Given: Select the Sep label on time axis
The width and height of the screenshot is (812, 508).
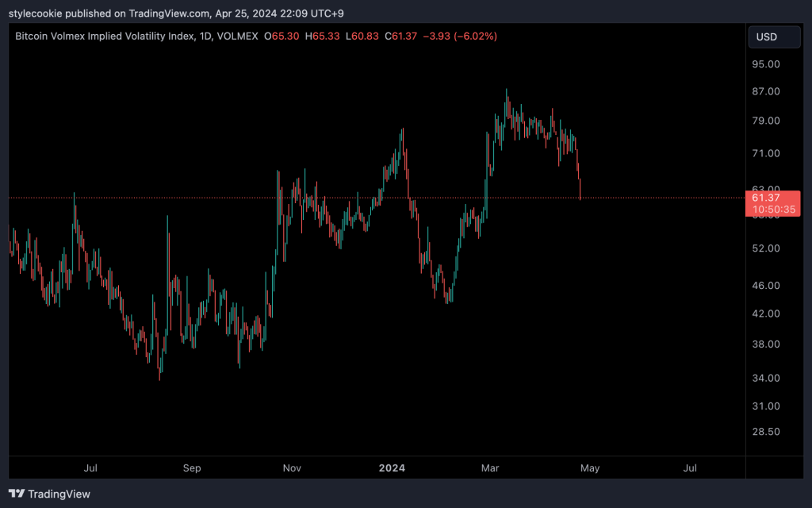Looking at the screenshot, I should 191,468.
